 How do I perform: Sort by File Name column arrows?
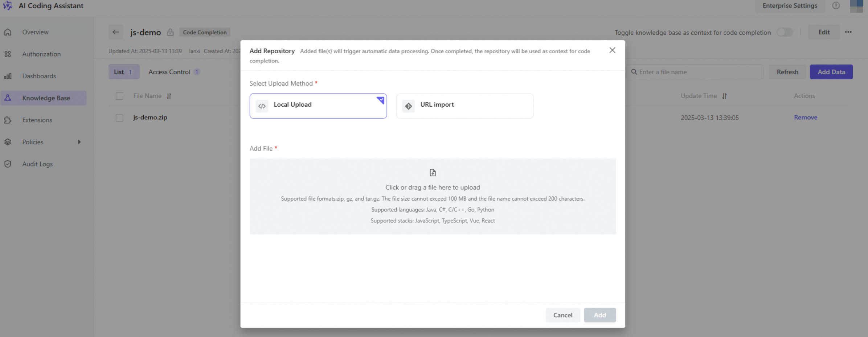(x=169, y=96)
